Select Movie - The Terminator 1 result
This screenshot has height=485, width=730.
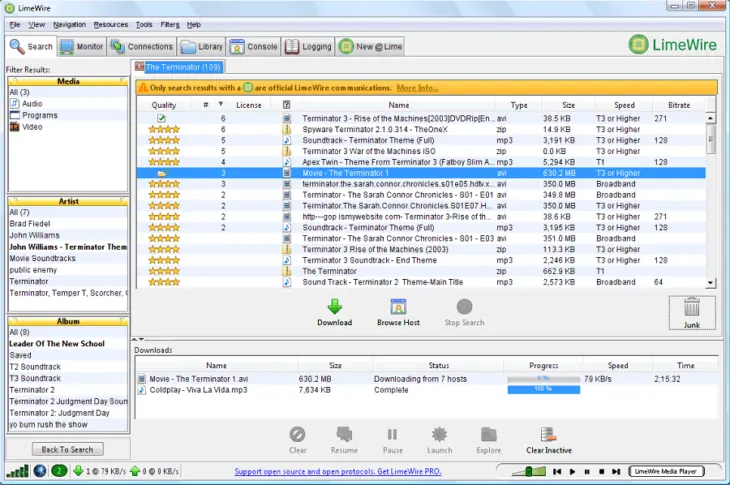point(421,173)
